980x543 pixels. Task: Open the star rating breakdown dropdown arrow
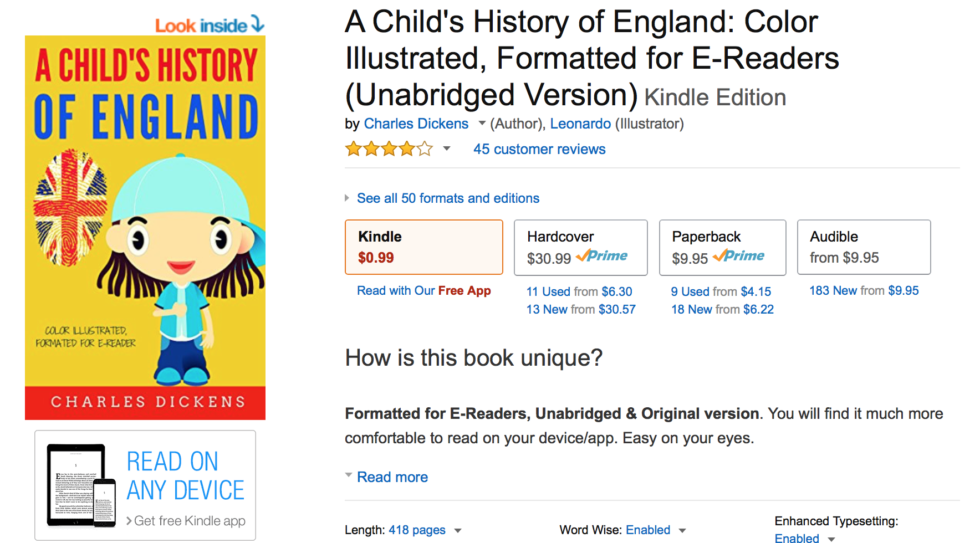(x=447, y=148)
